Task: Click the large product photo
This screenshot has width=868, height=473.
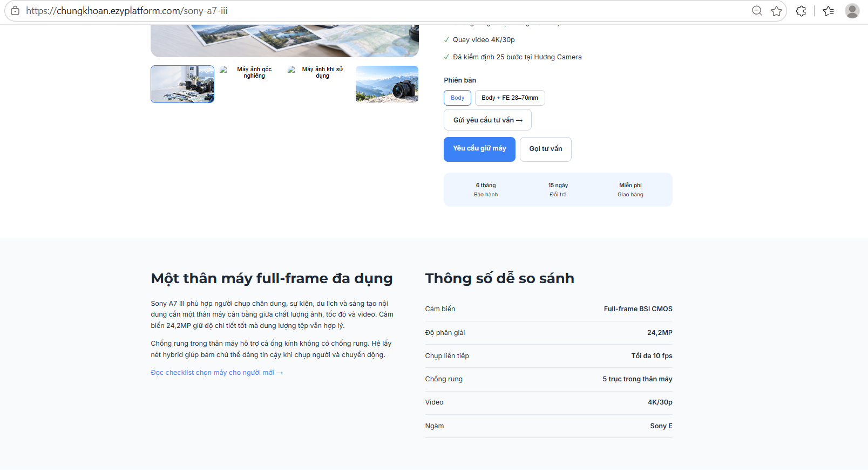Action: 284,40
